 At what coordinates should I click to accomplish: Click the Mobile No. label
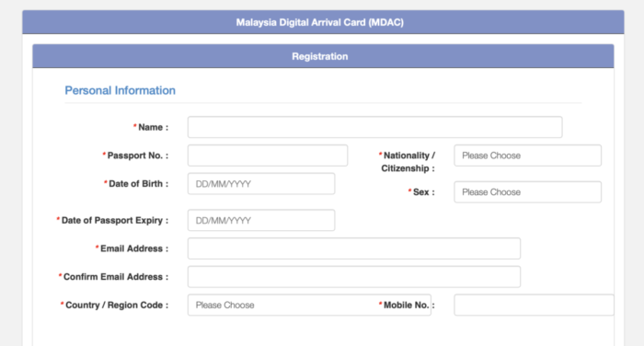point(407,305)
